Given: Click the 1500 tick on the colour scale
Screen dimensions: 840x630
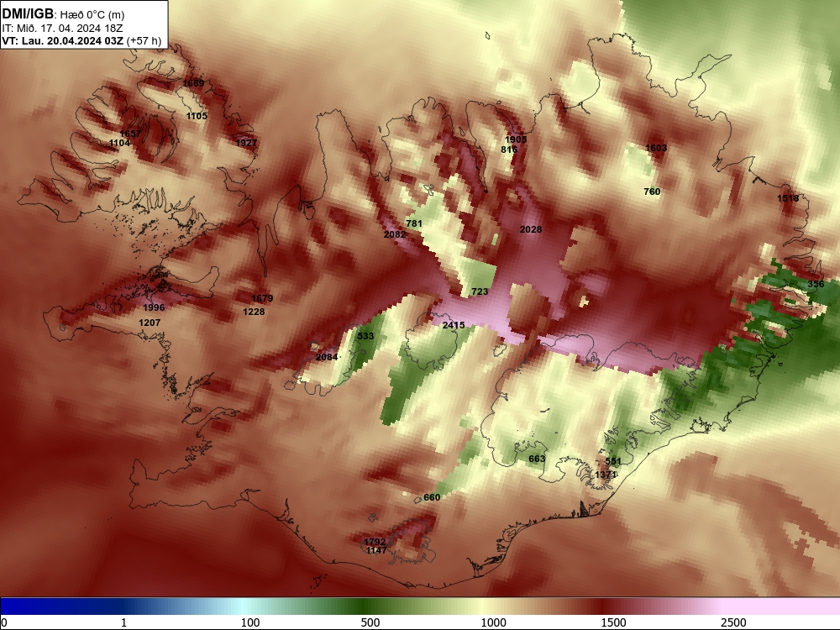Looking at the screenshot, I should pos(613,622).
